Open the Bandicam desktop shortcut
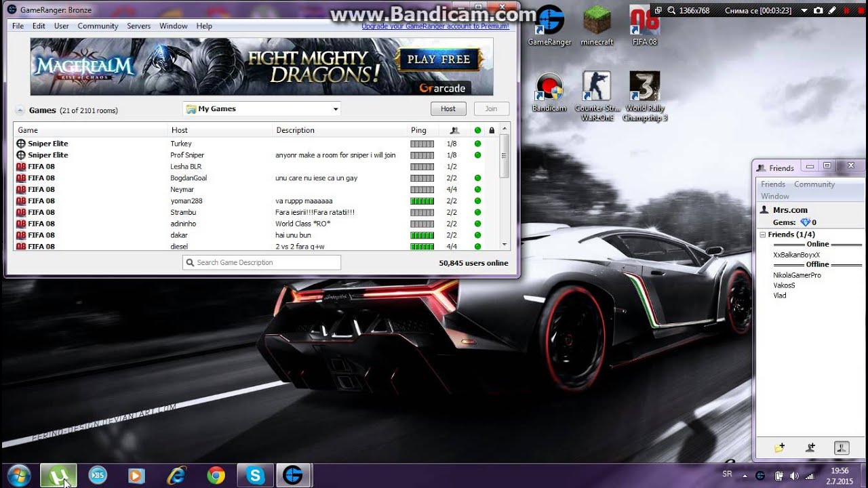 [549, 93]
